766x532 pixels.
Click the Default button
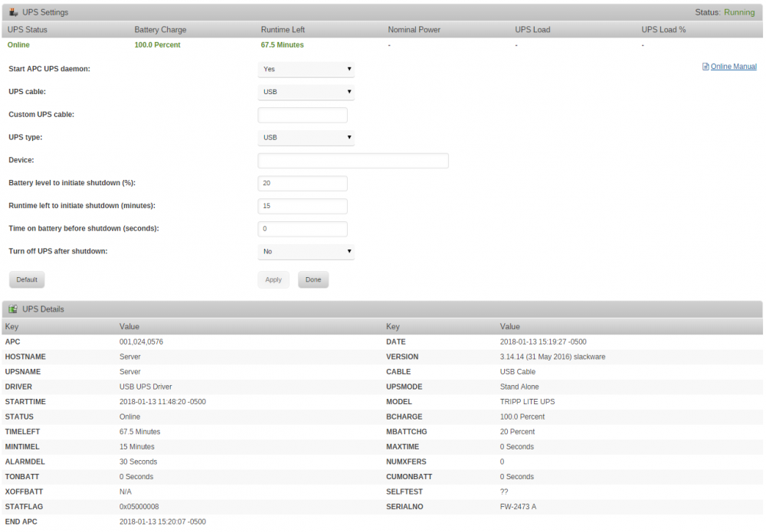coord(27,279)
